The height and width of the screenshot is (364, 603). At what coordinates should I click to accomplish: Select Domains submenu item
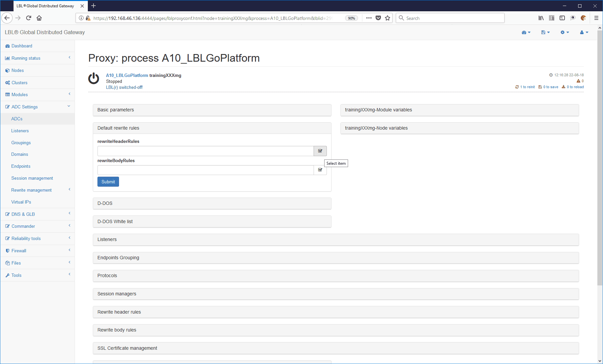click(x=37, y=154)
